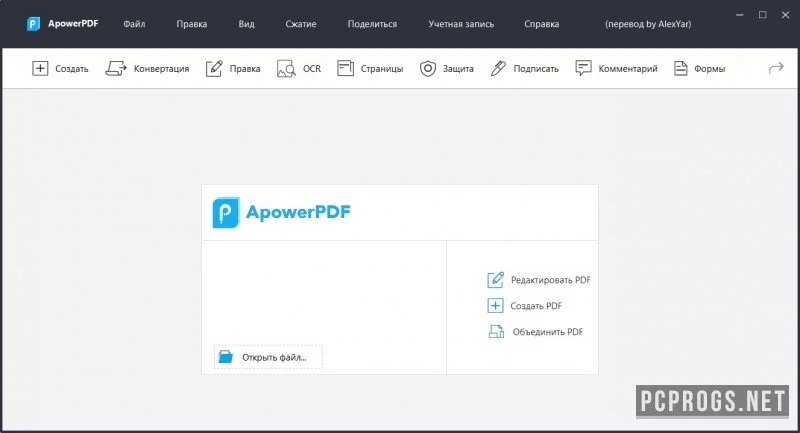This screenshot has width=800, height=433.
Task: Open the Поделиться menu
Action: (x=372, y=24)
